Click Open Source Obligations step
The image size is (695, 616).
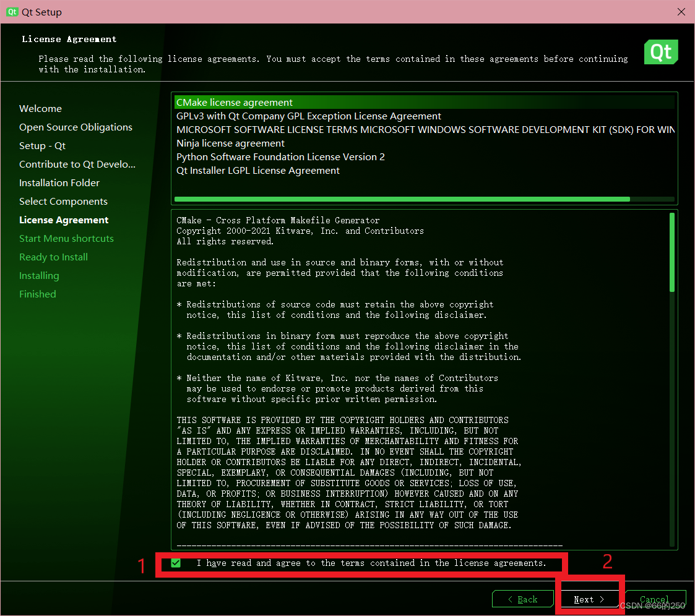pos(76,127)
